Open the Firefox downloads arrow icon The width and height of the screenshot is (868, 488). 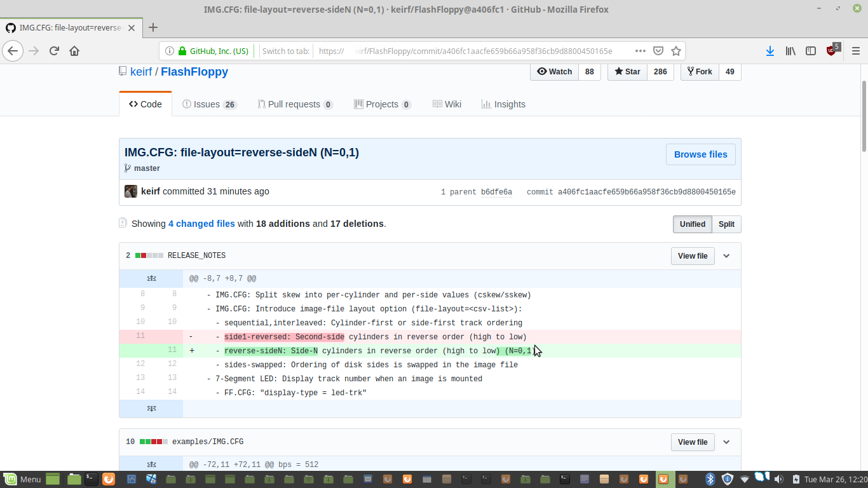(770, 51)
